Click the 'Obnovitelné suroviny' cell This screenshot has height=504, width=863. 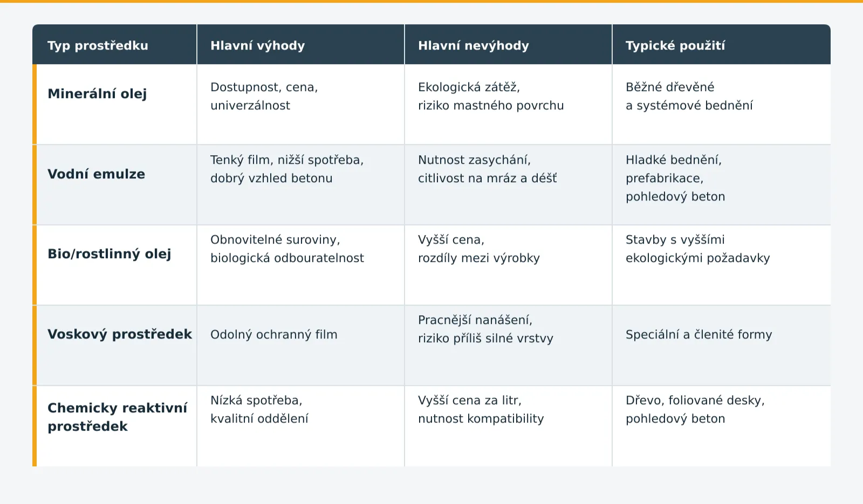pos(300,265)
